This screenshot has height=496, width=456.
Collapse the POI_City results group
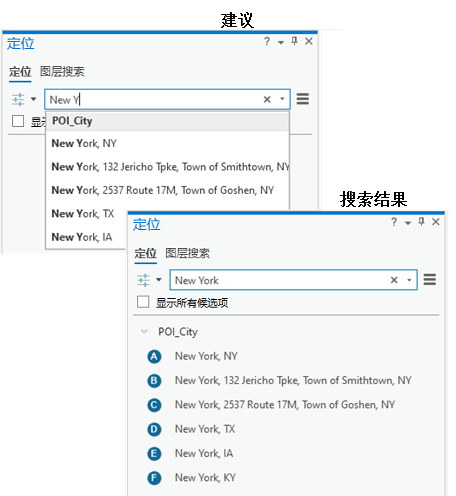click(144, 331)
